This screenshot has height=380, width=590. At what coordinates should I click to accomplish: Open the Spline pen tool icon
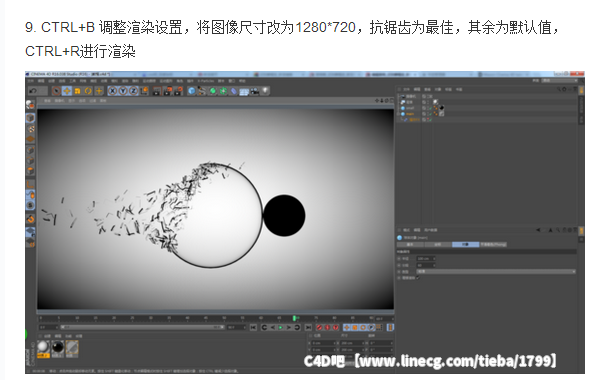pos(202,91)
